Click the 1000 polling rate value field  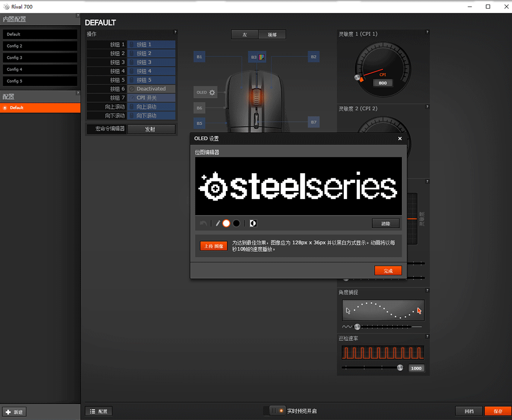pyautogui.click(x=416, y=368)
